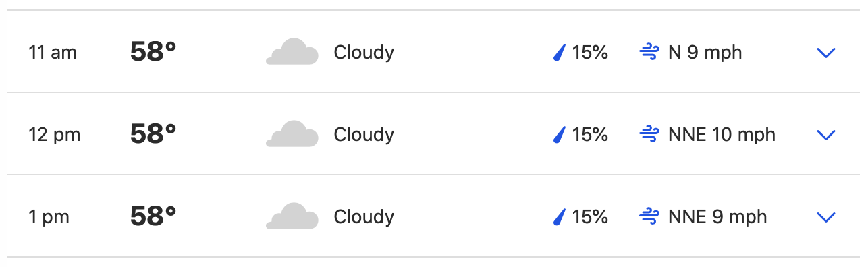
Task: Expand the 12 pm forecast details chevron
Action: [x=826, y=136]
